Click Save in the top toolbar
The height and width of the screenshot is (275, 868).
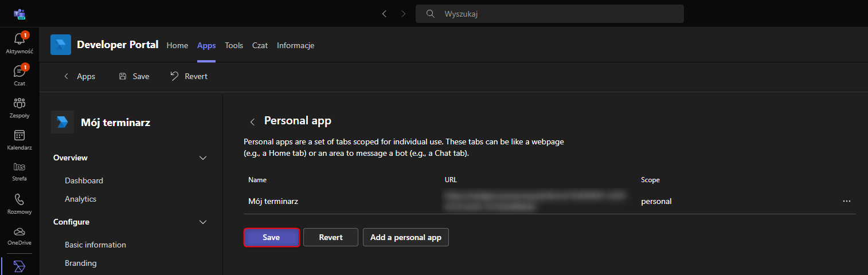pos(134,76)
